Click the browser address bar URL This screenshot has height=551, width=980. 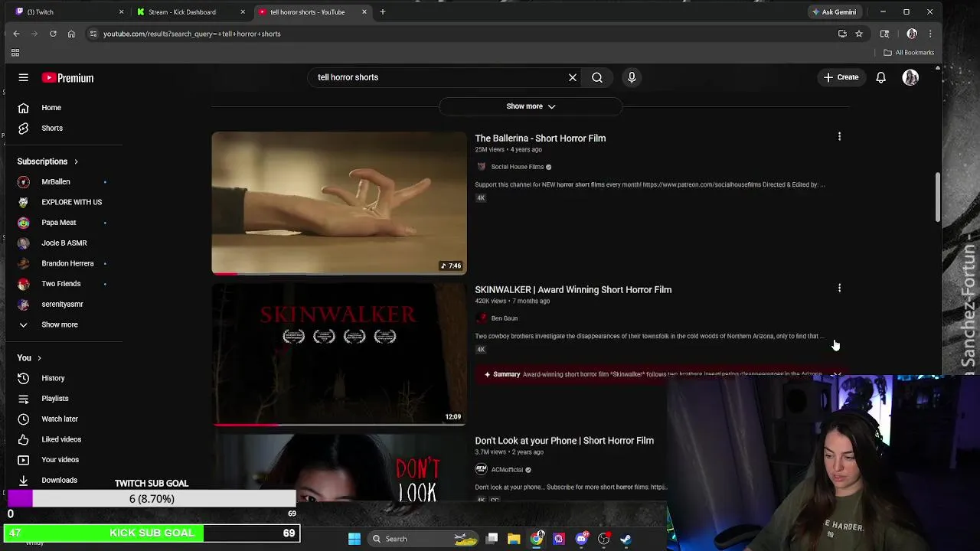point(192,34)
